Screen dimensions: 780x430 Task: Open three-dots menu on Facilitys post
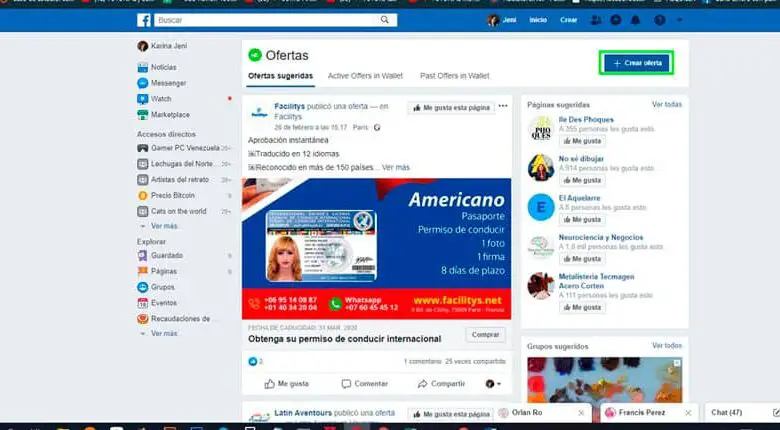[504, 106]
